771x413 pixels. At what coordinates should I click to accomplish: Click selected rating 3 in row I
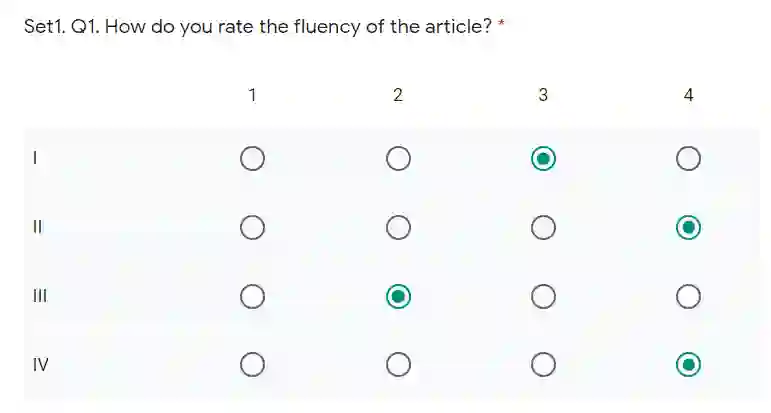543,159
